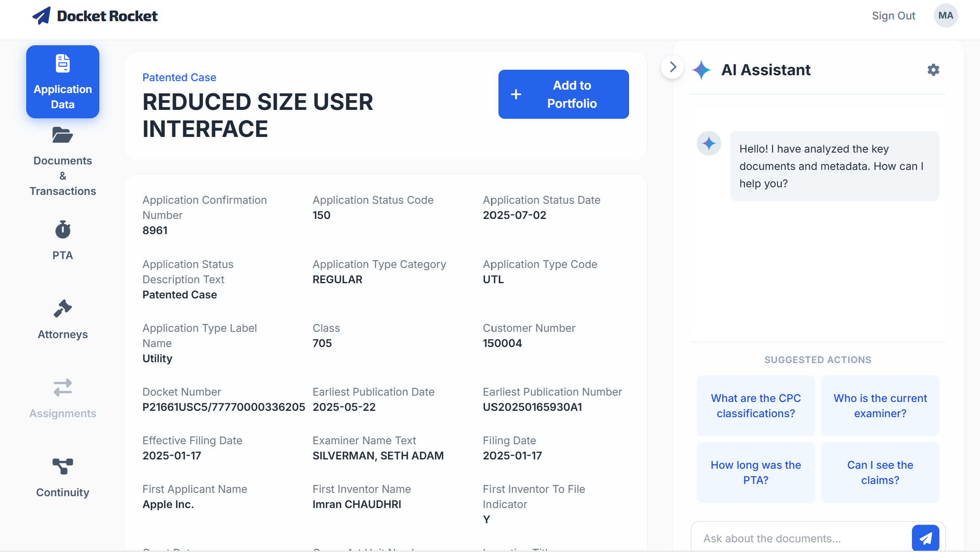Click the Docket Rocket paper plane logo

(41, 16)
